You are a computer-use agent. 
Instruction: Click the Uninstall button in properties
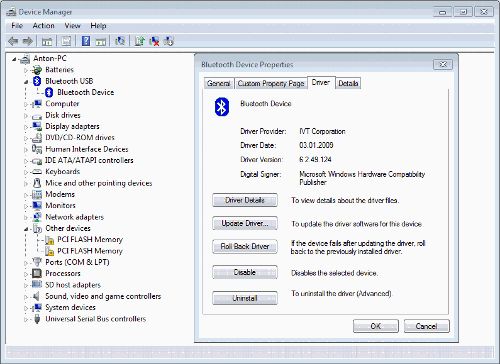click(245, 298)
